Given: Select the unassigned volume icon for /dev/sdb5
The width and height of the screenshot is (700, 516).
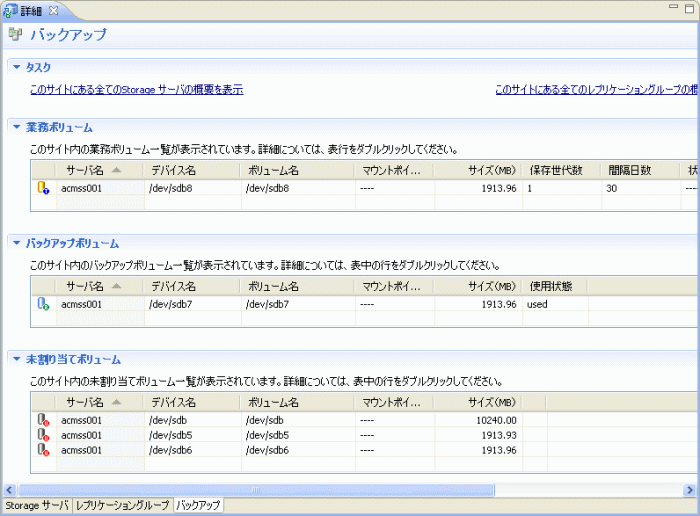Looking at the screenshot, I should (43, 435).
